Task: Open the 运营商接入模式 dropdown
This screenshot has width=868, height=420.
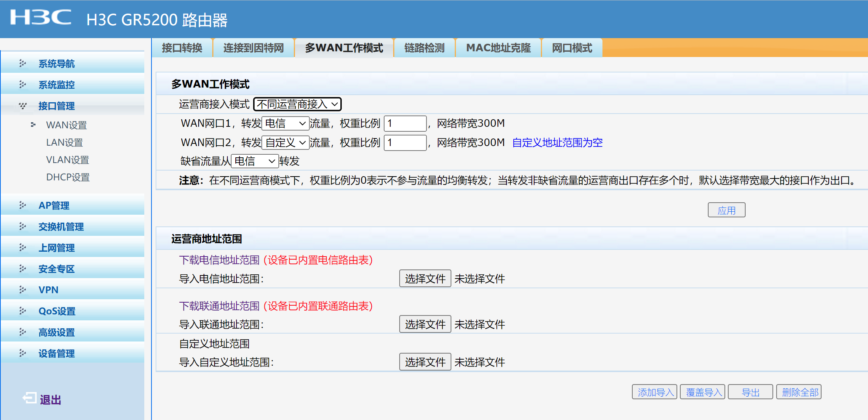Action: tap(297, 104)
